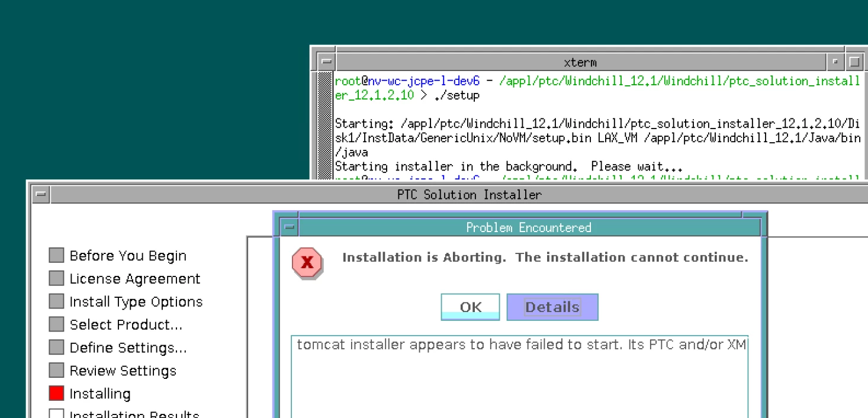Click the Select Product step box
Viewport: 868px width, 418px height.
click(56, 324)
